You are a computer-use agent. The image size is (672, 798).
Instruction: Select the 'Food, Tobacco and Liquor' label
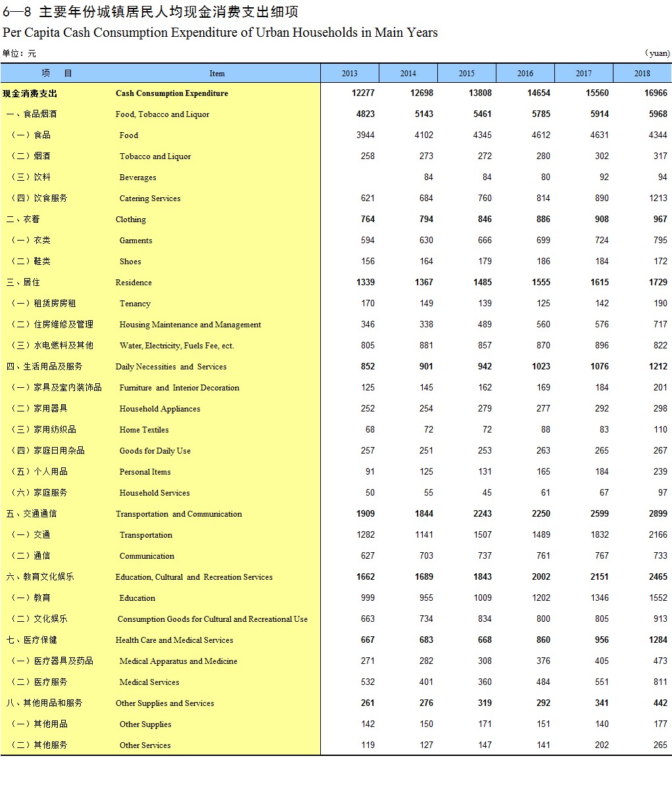click(162, 114)
